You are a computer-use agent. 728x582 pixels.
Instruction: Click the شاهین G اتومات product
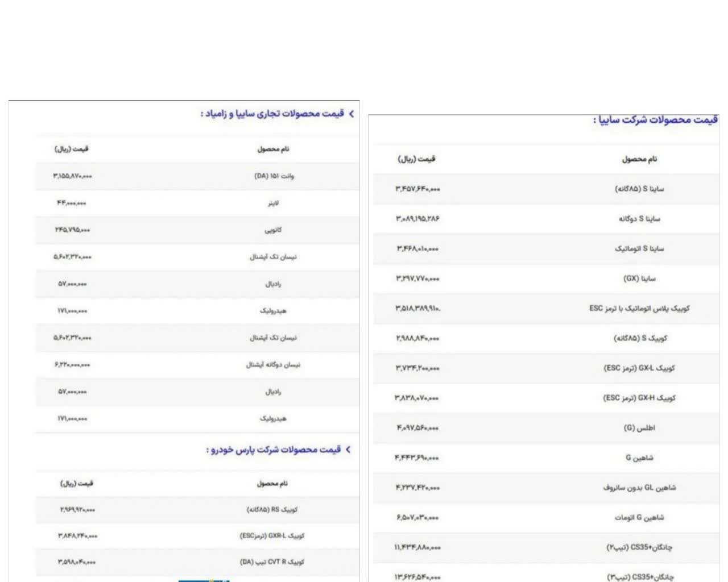pyautogui.click(x=639, y=518)
